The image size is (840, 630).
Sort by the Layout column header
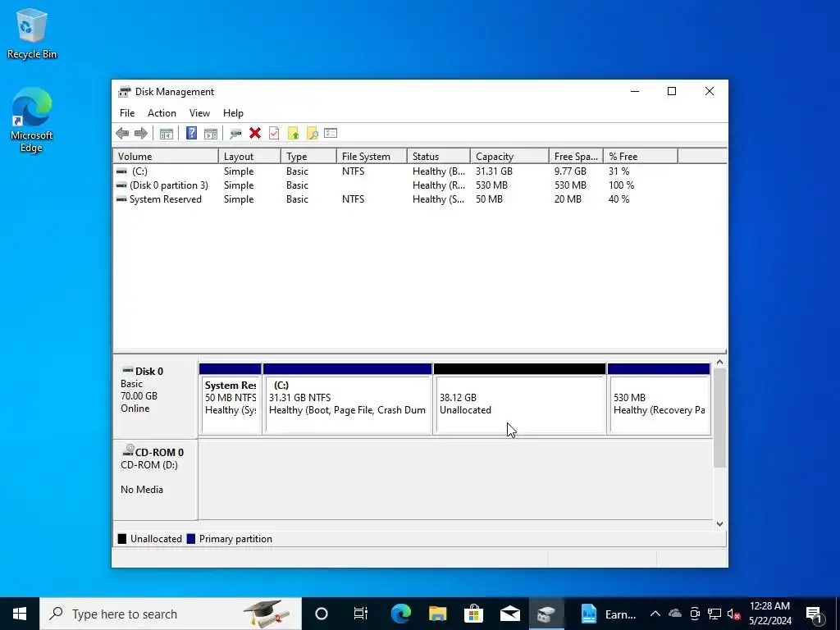coord(249,157)
